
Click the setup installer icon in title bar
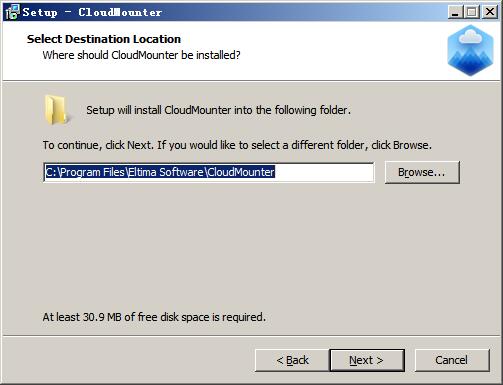point(13,12)
